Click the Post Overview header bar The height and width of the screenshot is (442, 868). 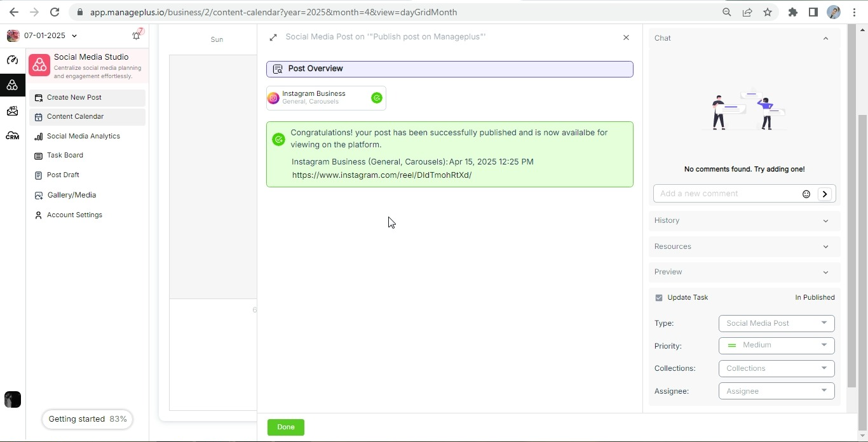click(x=450, y=69)
